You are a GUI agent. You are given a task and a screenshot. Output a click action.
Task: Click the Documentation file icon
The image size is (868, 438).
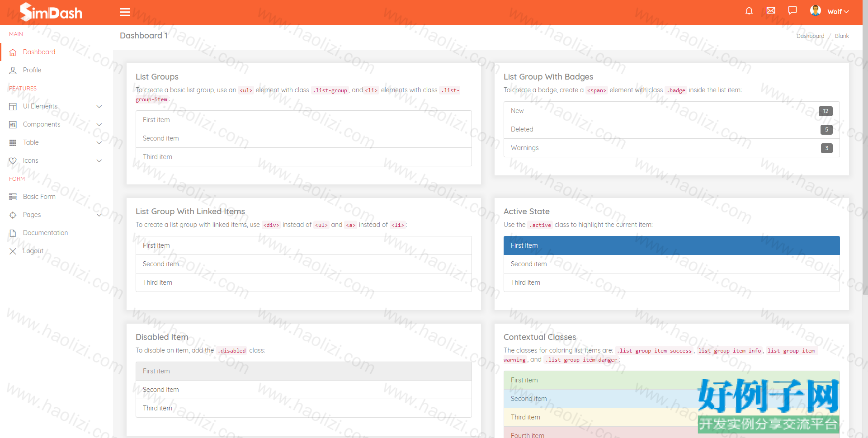pos(13,233)
